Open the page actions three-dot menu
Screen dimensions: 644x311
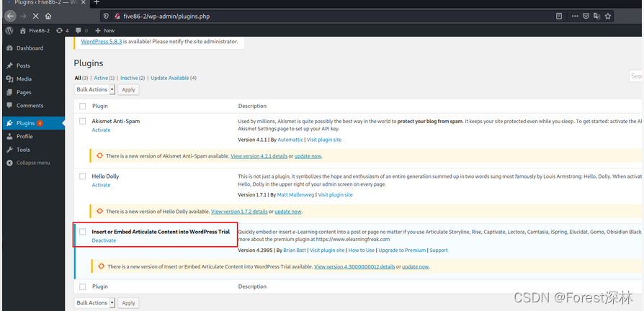[575, 17]
